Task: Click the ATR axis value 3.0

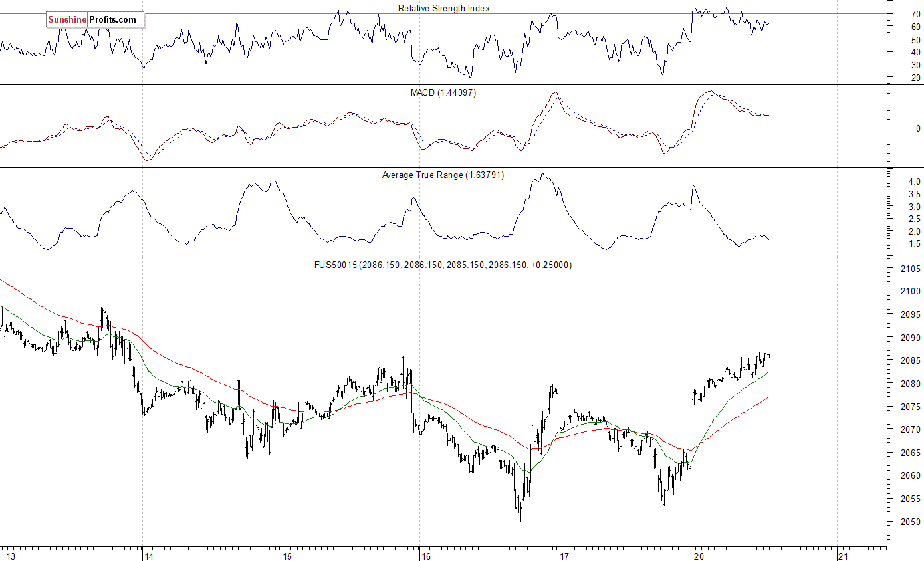Action: pos(914,207)
